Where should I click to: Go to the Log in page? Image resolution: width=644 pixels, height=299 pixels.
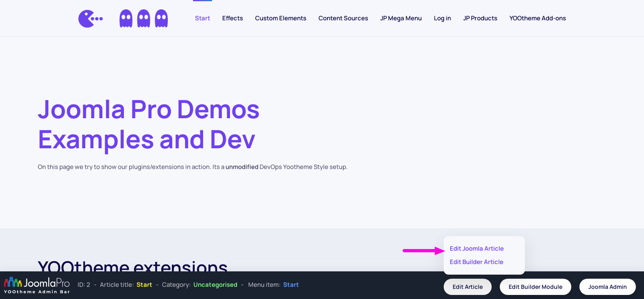coord(442,18)
